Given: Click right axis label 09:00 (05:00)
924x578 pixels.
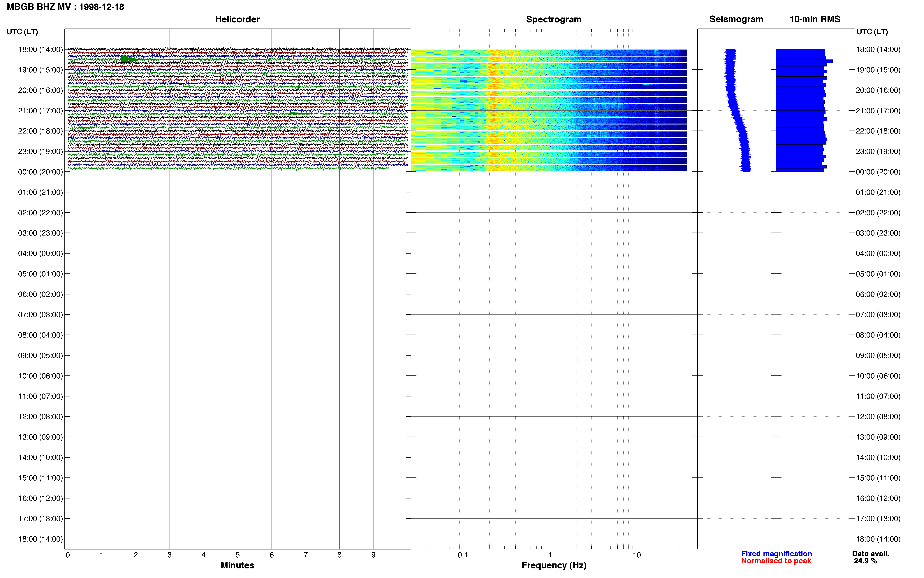Looking at the screenshot, I should (x=878, y=356).
